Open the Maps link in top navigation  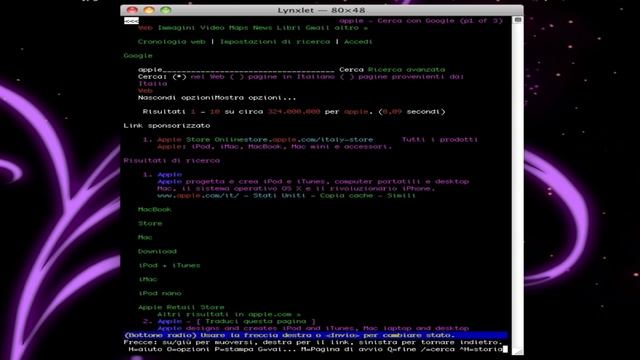(x=238, y=28)
